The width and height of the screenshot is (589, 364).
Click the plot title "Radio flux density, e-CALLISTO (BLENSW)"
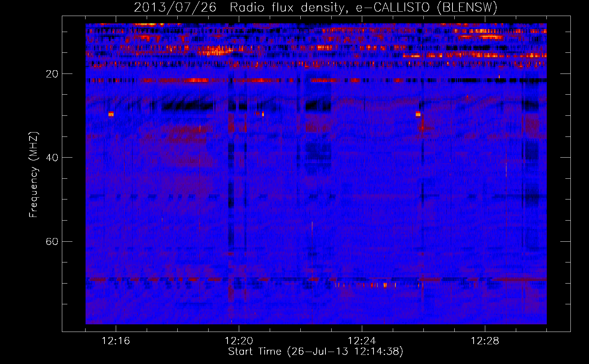[x=363, y=8]
